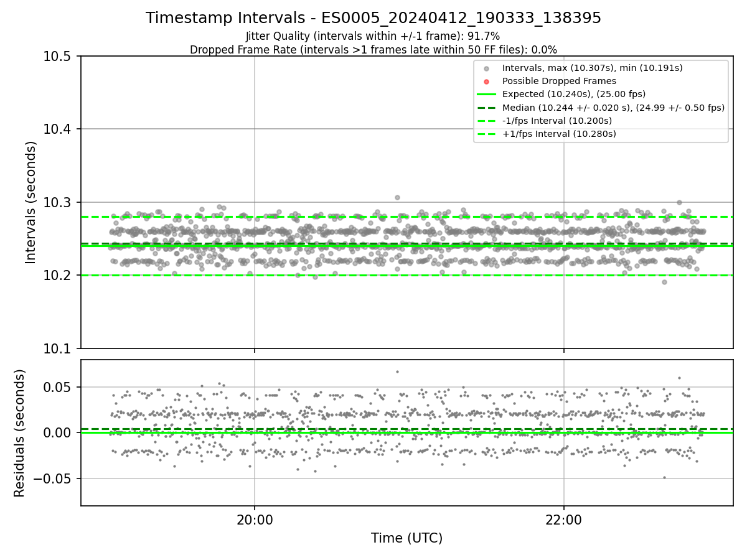747x560 pixels.
Task: Click the y-axis label 'Intervals (seconds)'
Action: click(31, 202)
